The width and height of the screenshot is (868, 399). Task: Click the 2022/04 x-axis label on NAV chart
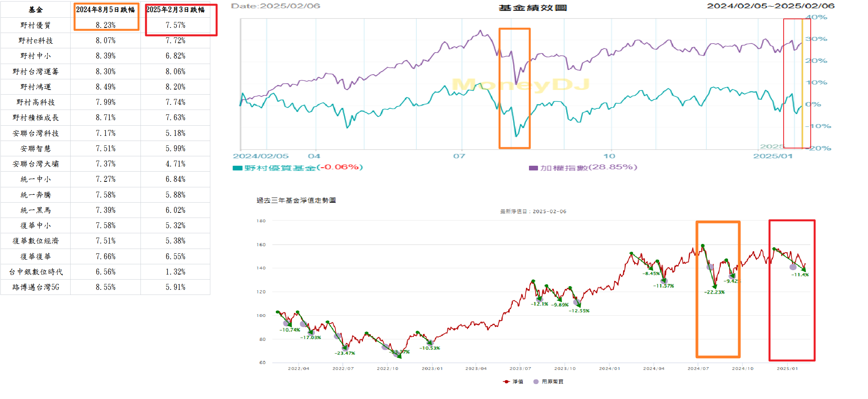298,369
